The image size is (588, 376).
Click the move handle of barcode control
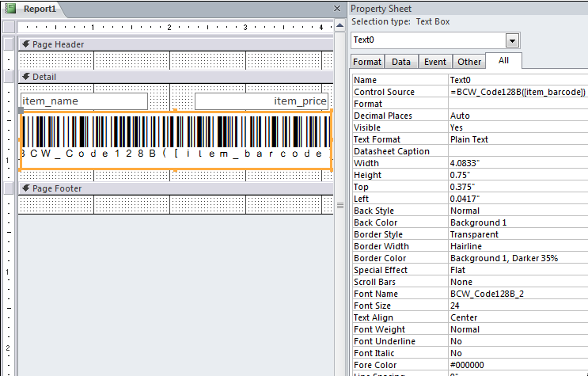[x=21, y=110]
